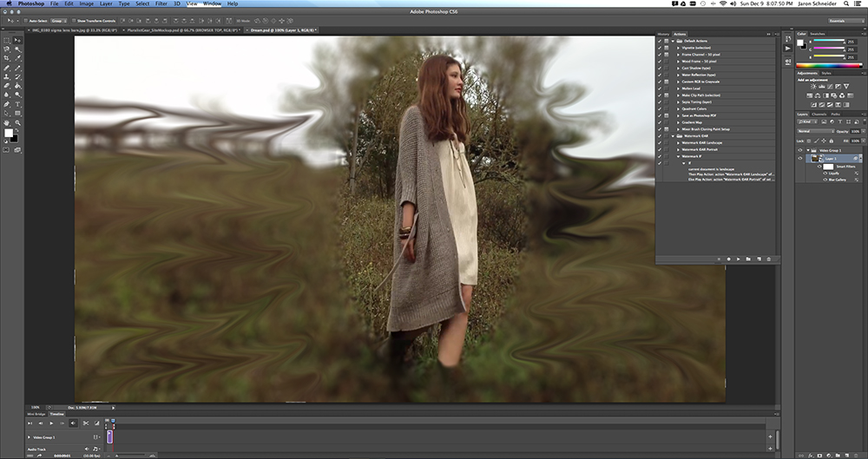Select the Zoom tool in the toolbox
Screen dimensions: 868x459
[17, 122]
